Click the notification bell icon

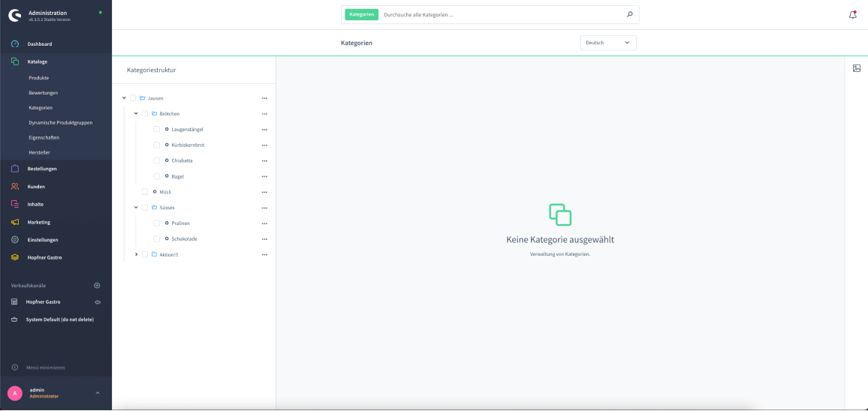point(852,14)
